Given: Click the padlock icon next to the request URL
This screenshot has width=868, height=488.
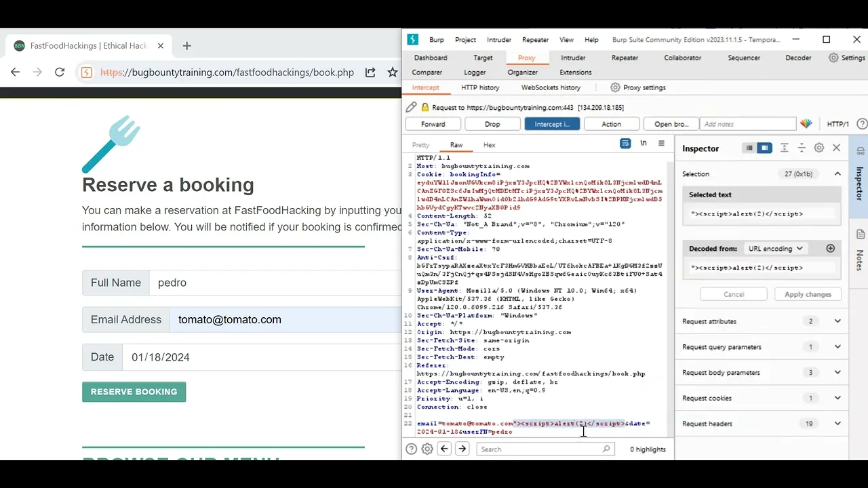Looking at the screenshot, I should click(x=425, y=107).
